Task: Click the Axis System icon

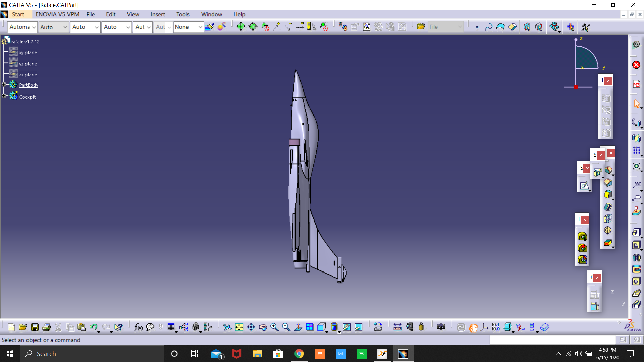Action: click(x=484, y=327)
